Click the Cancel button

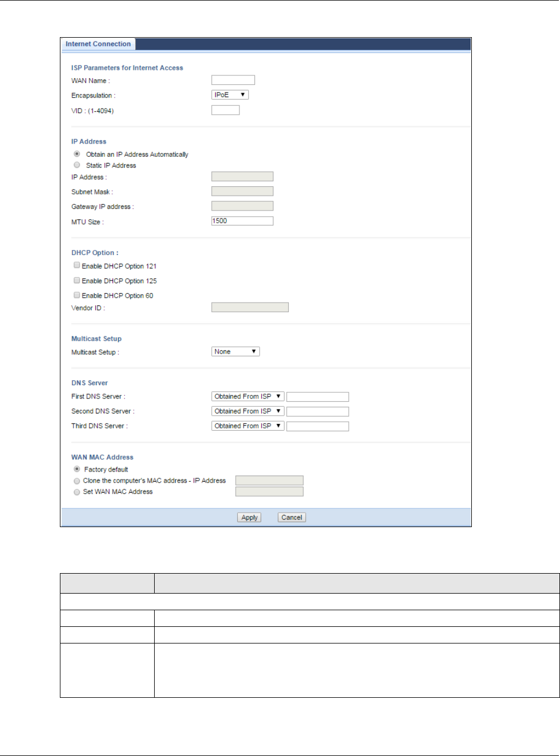tap(292, 518)
